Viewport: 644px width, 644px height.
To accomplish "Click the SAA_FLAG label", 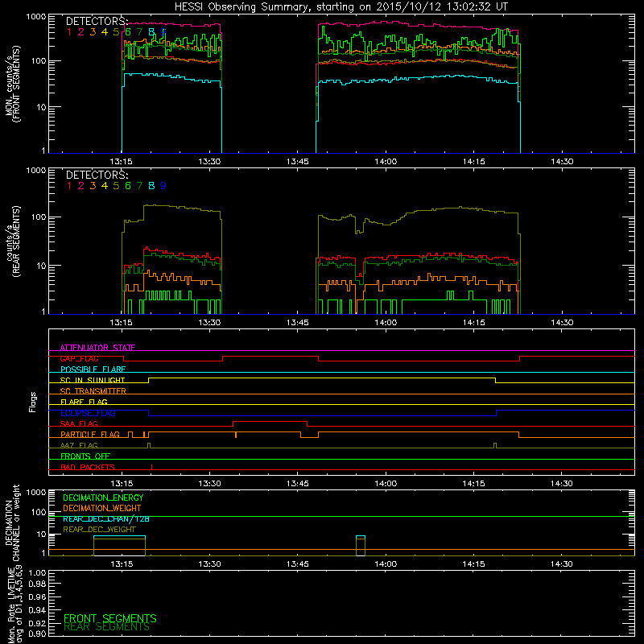I will [79, 423].
